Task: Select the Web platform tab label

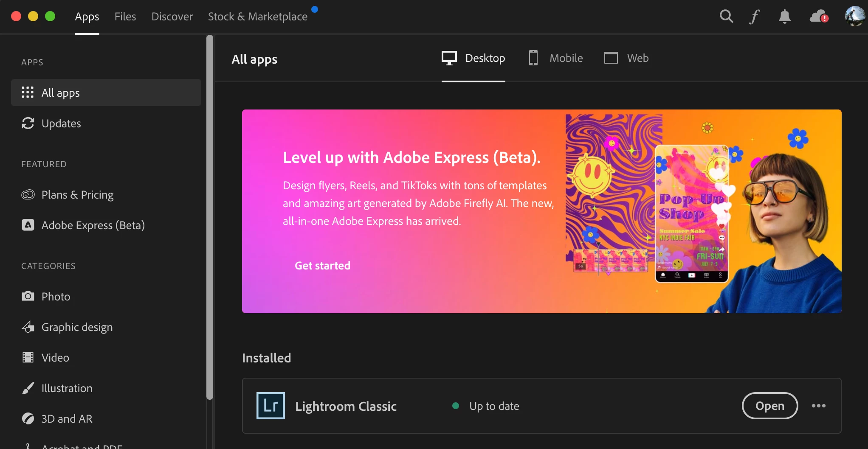Action: tap(638, 58)
